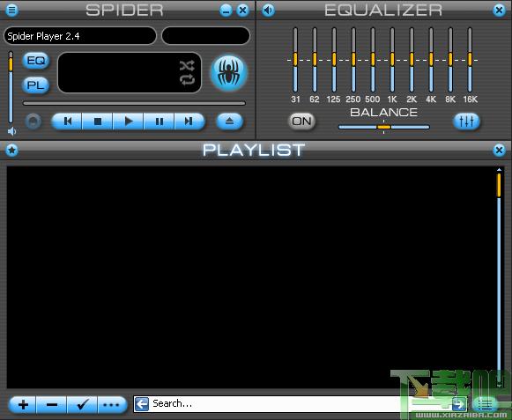
Task: Adjust the 62 Hz equalizer band
Action: tap(315, 60)
